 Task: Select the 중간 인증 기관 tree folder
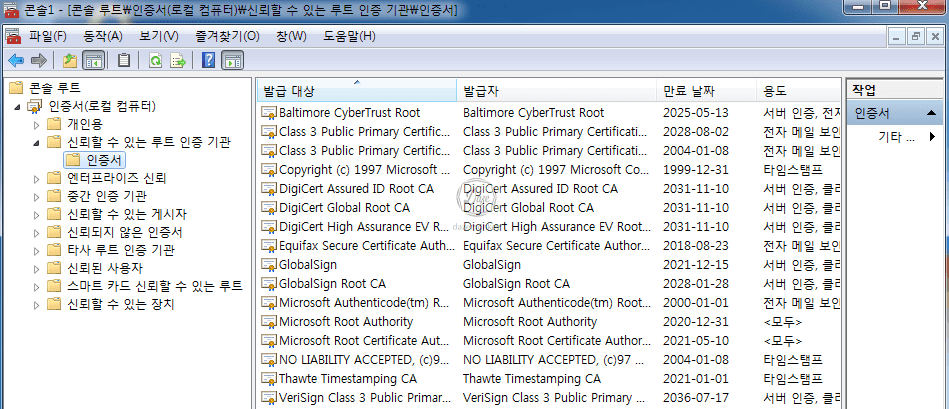pyautogui.click(x=107, y=196)
